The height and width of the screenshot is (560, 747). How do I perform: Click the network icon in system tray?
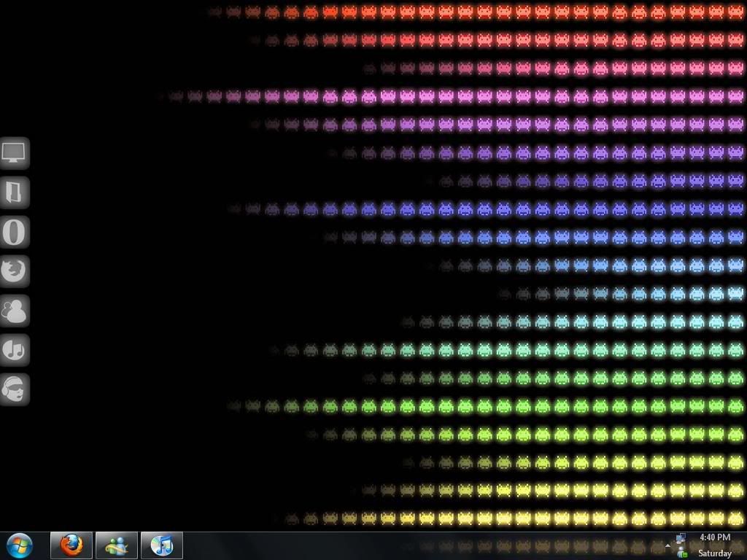(x=681, y=539)
